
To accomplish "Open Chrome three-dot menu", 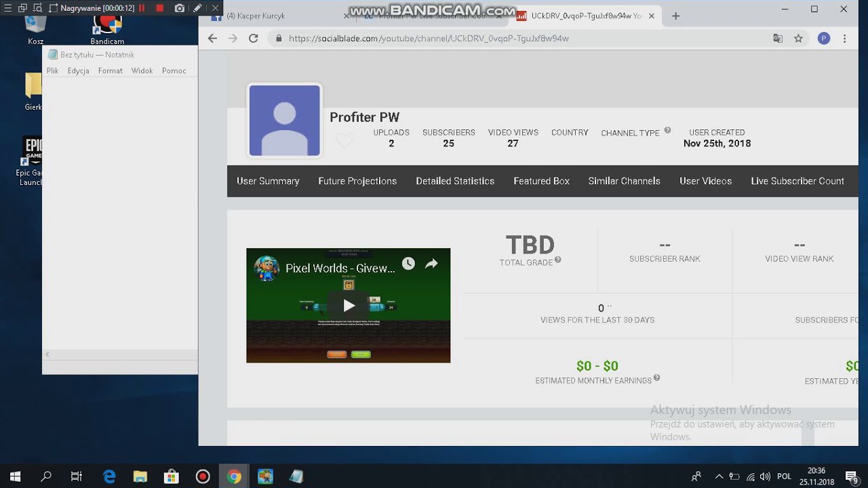I will pyautogui.click(x=845, y=39).
